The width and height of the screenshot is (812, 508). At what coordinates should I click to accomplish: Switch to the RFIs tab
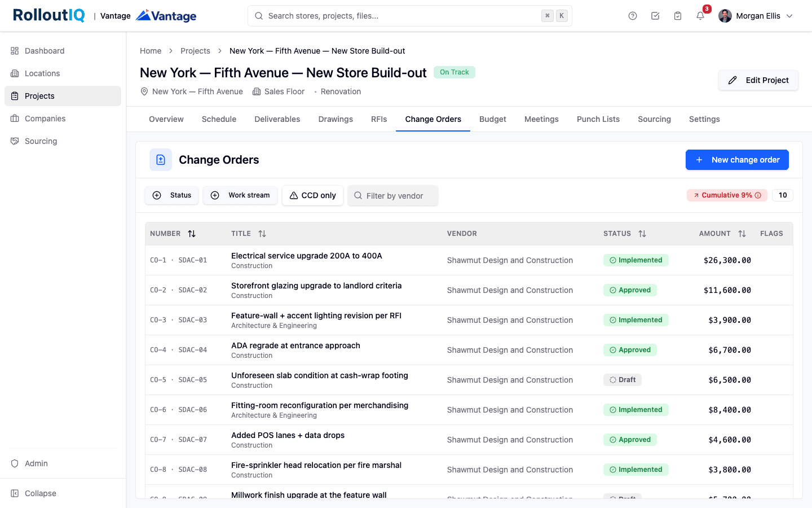pyautogui.click(x=379, y=119)
